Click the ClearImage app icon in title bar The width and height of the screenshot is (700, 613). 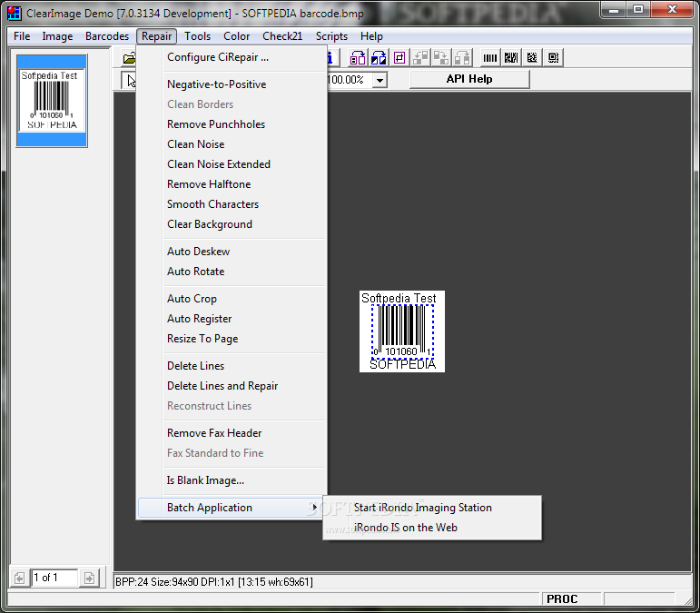click(x=15, y=13)
